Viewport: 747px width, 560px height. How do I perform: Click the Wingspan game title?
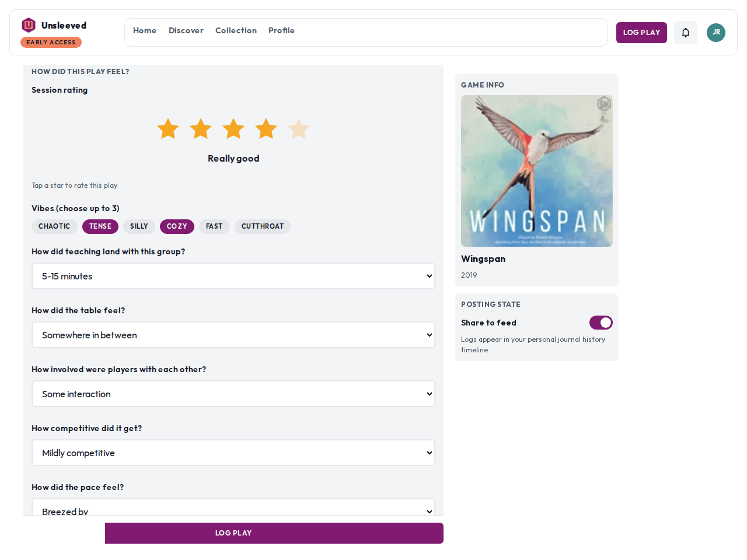click(483, 259)
